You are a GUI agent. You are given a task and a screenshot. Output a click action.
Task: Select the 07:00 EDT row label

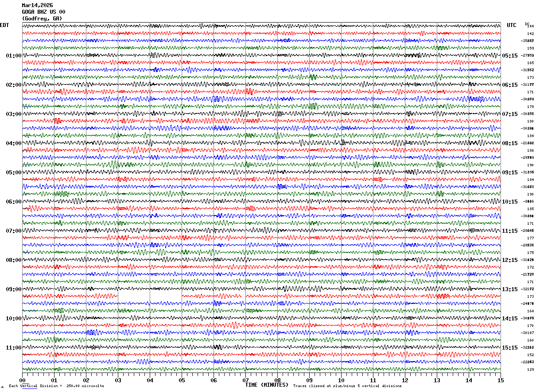click(x=13, y=231)
